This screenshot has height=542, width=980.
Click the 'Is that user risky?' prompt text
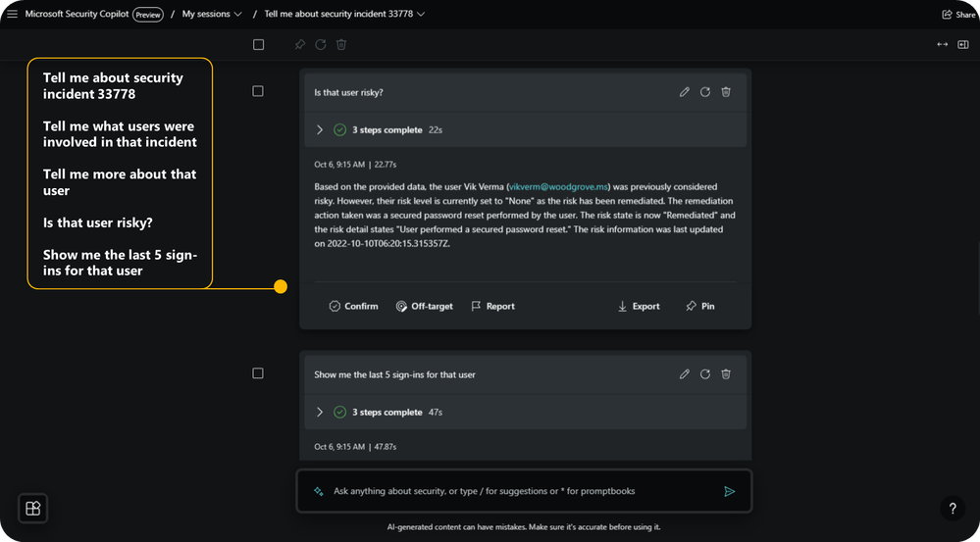pos(349,92)
